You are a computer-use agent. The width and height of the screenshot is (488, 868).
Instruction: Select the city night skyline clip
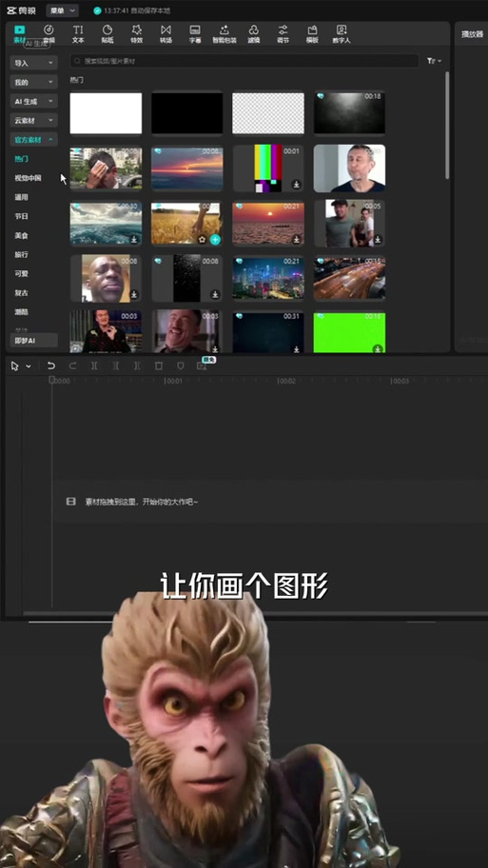268,278
